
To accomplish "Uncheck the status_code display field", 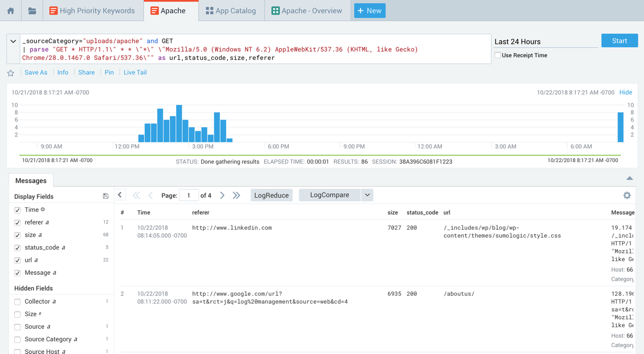I will click(17, 248).
